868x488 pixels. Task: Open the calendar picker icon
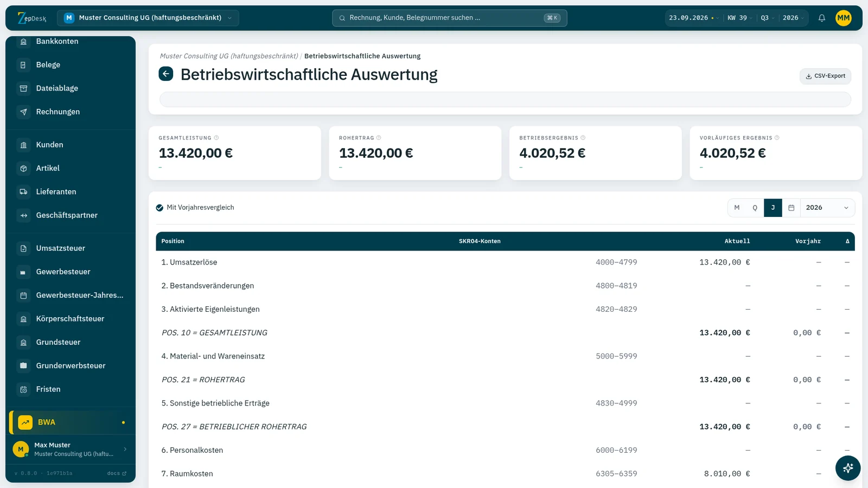click(x=792, y=208)
